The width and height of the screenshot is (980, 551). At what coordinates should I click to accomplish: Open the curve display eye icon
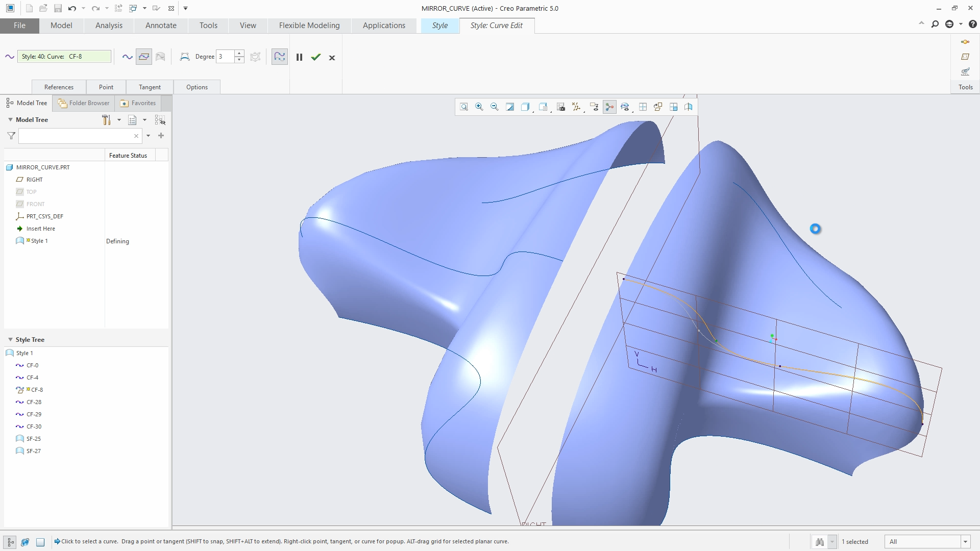click(x=625, y=107)
